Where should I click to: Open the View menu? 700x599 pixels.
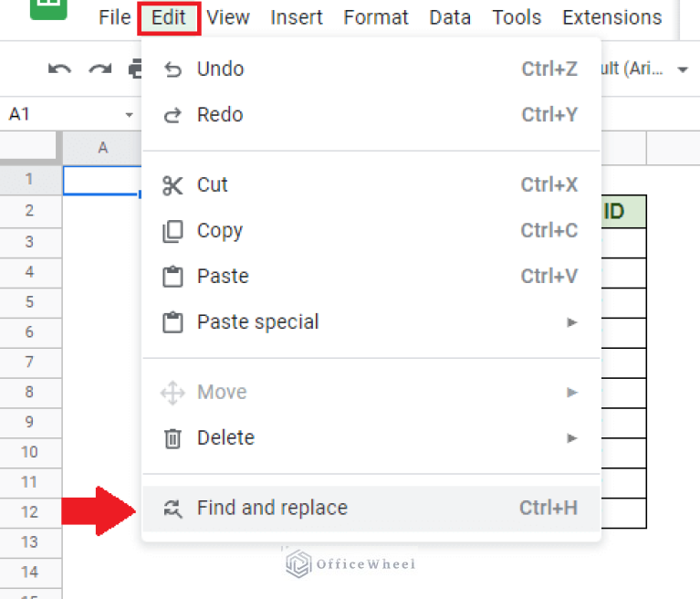point(228,17)
